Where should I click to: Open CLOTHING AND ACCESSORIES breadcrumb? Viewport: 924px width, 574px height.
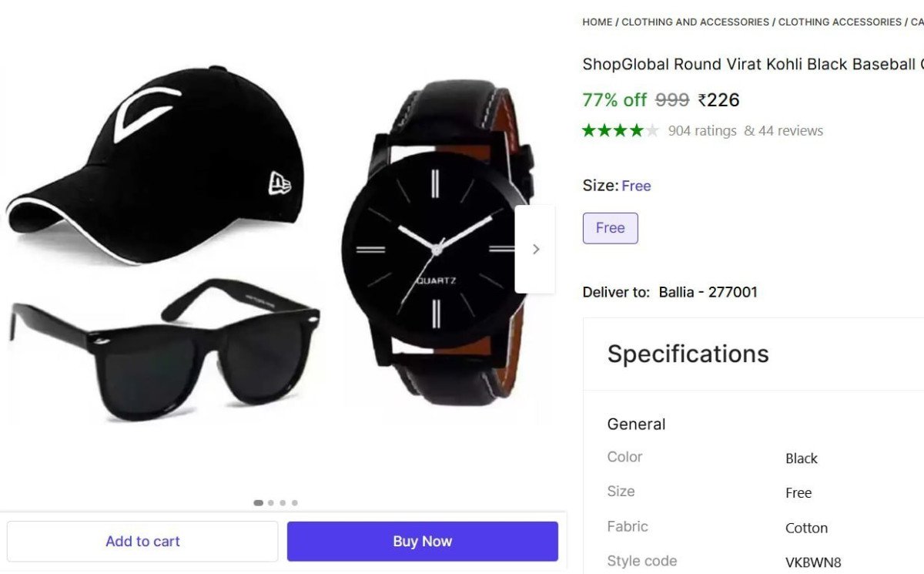point(695,22)
